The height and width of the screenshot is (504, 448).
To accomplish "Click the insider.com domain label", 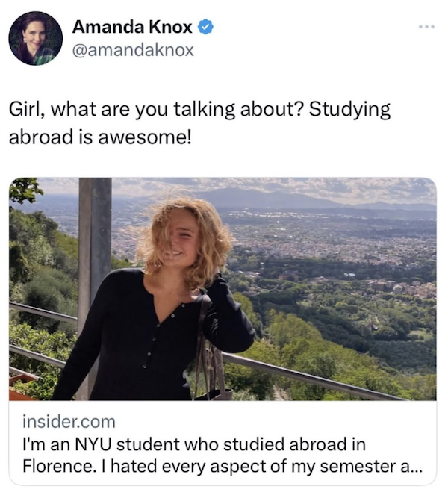I will click(69, 422).
